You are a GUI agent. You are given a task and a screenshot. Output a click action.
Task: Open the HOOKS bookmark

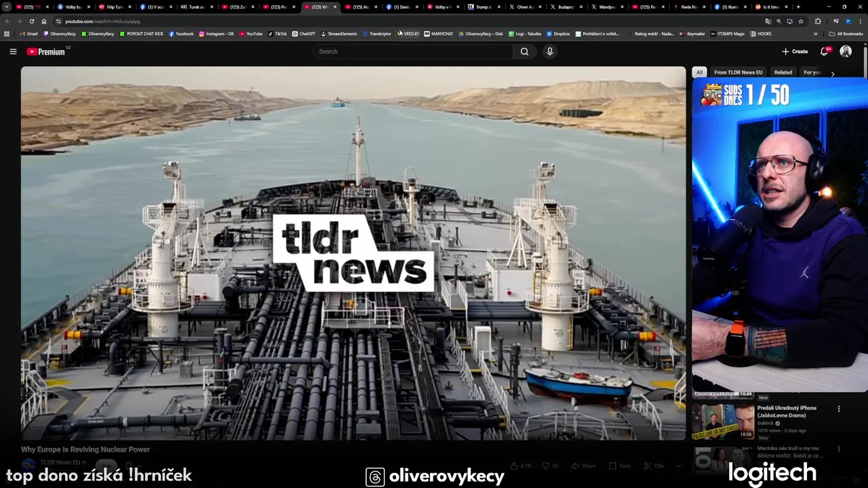(761, 34)
